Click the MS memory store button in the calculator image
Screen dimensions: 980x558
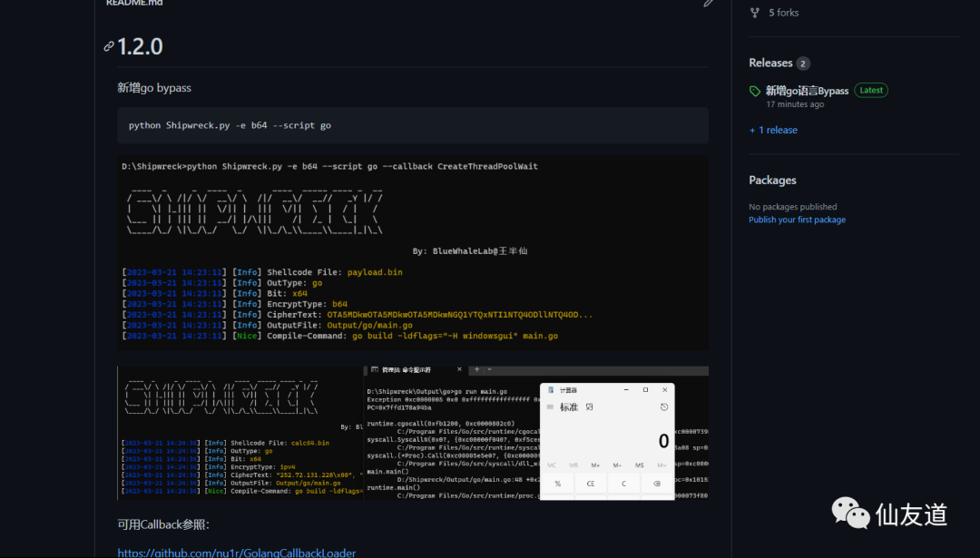point(639,465)
